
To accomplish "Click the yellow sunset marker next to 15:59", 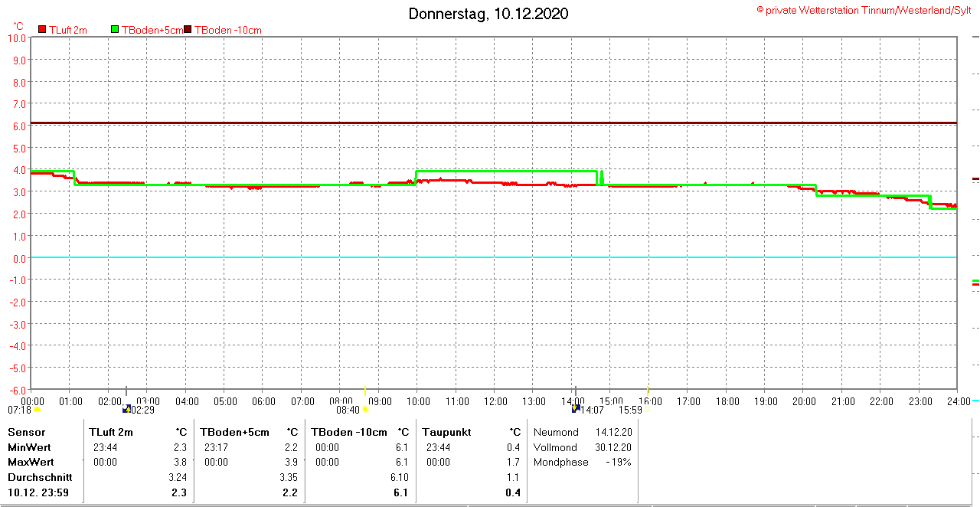I will click(x=648, y=409).
